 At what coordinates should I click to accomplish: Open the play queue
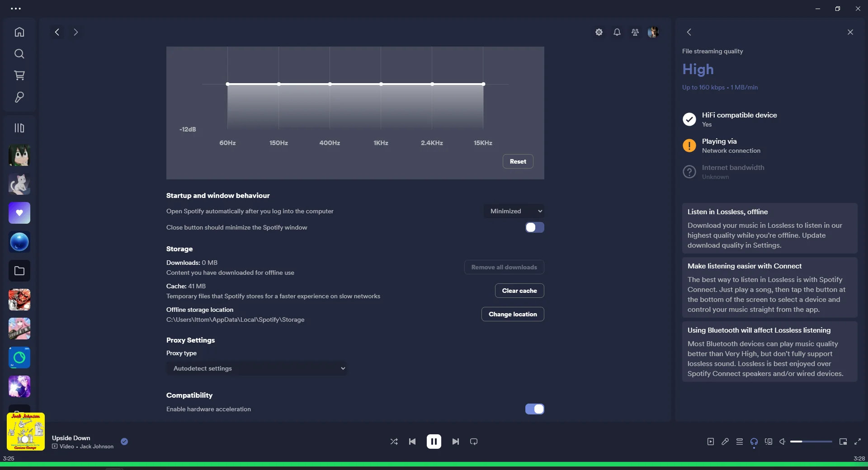739,442
